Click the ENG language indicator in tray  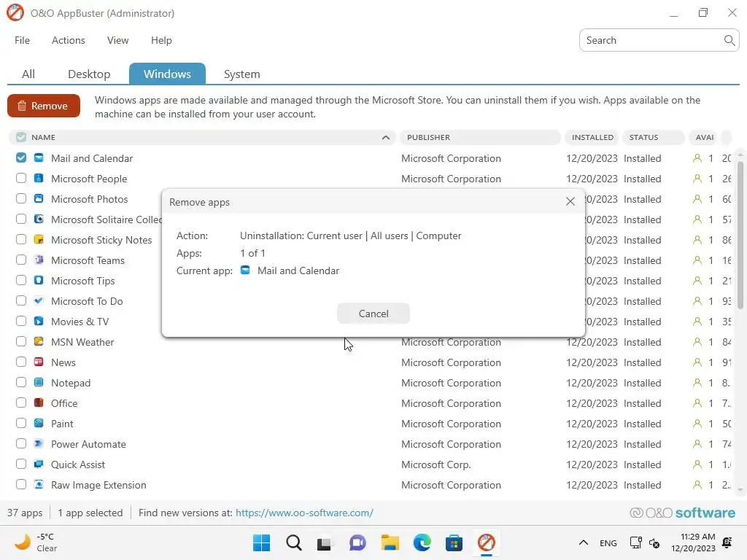(608, 542)
